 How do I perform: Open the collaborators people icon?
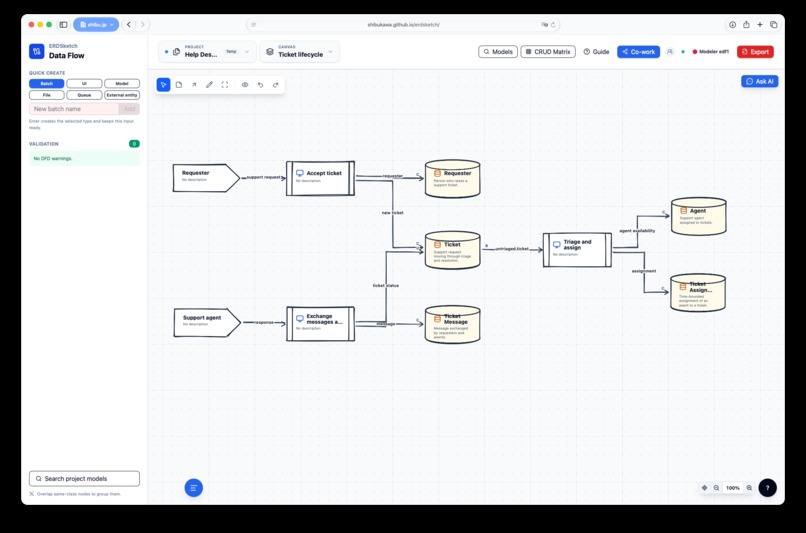(x=669, y=51)
